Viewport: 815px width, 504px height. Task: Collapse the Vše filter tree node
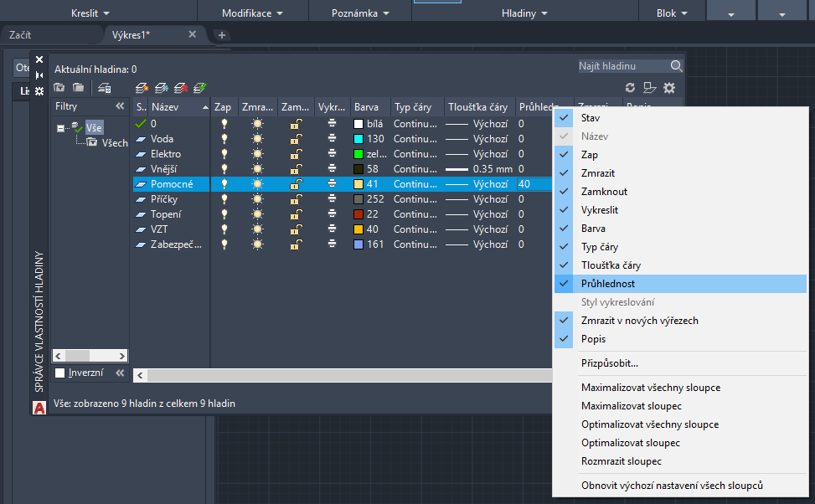pos(61,128)
